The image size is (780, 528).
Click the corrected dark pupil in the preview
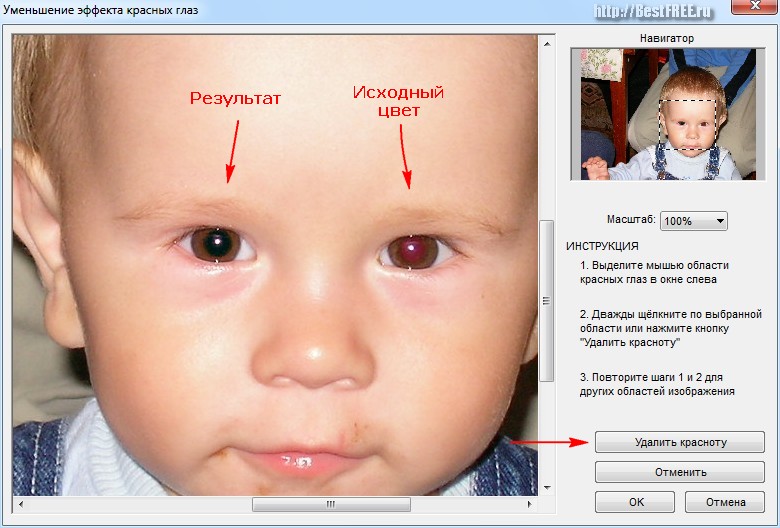tap(218, 243)
